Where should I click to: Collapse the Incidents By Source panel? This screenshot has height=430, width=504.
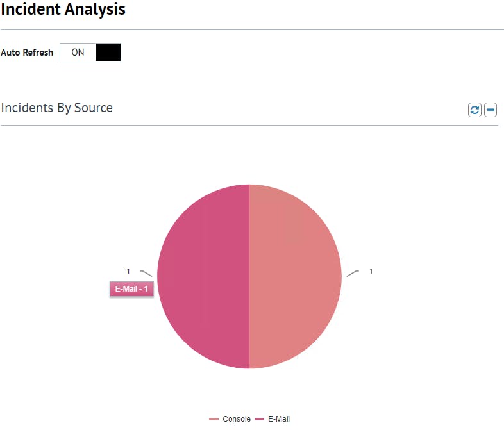click(x=491, y=110)
